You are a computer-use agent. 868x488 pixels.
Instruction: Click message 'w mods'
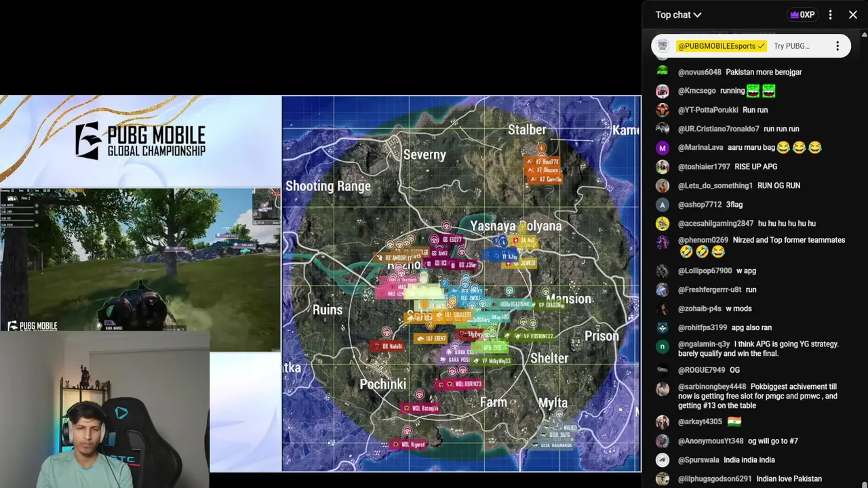(738, 309)
